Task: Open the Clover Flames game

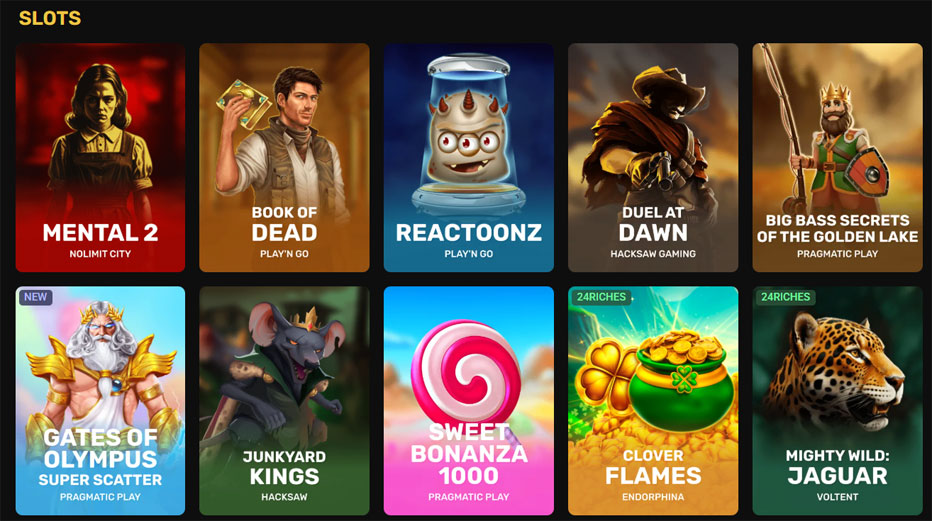Action: pyautogui.click(x=653, y=401)
